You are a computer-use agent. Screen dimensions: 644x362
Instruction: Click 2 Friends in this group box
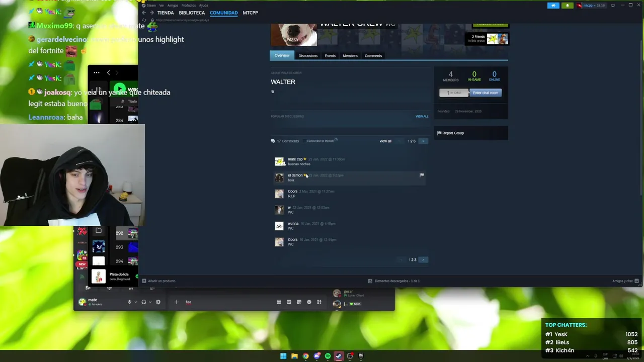pos(487,39)
